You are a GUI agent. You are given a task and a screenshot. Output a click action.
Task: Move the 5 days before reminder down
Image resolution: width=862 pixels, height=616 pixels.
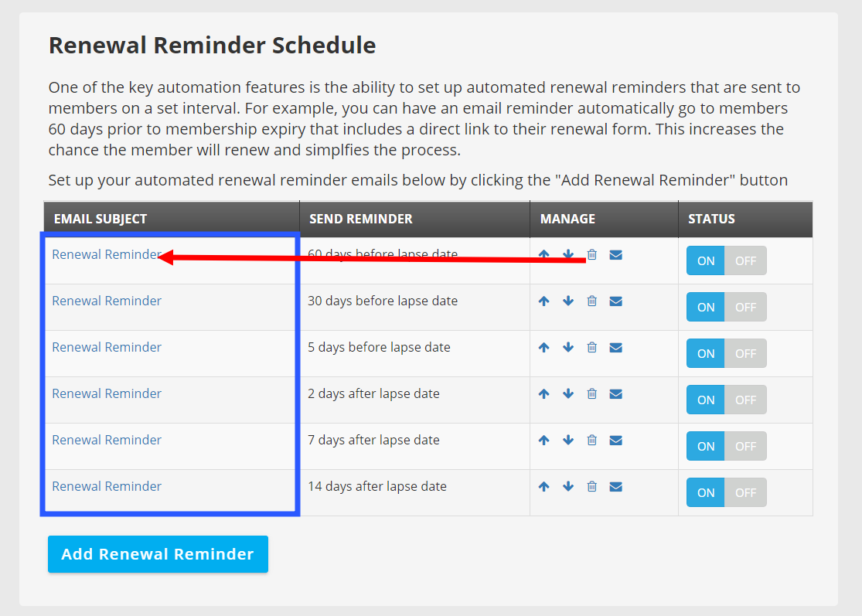568,347
